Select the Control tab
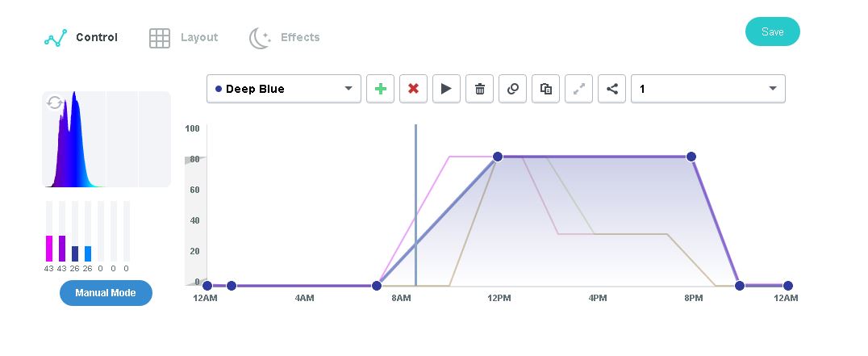 [x=81, y=38]
